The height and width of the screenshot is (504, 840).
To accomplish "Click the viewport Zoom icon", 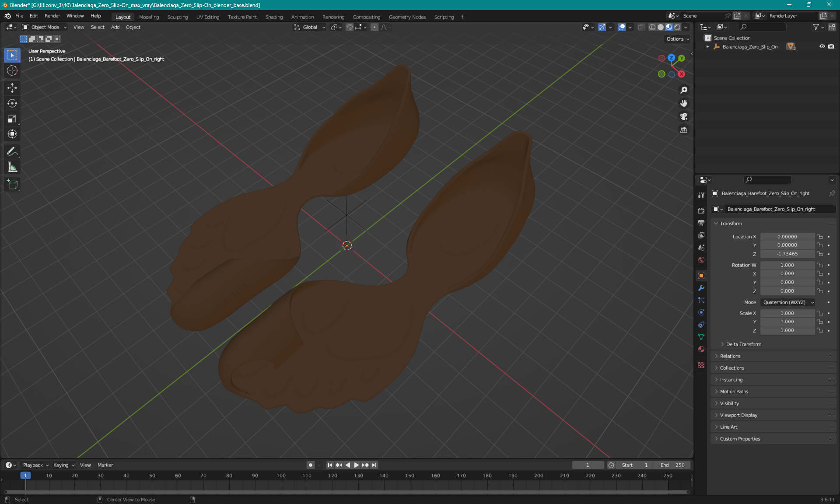I will 684,90.
